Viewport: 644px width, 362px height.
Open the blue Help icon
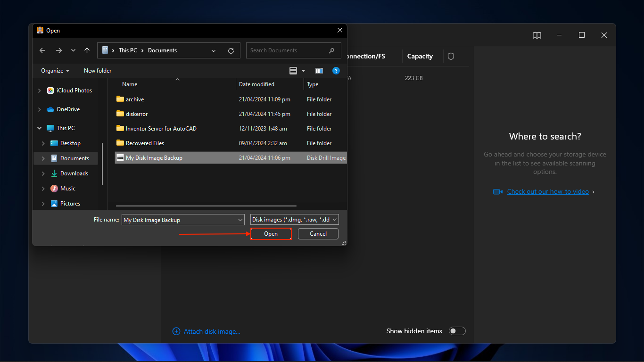pos(336,71)
